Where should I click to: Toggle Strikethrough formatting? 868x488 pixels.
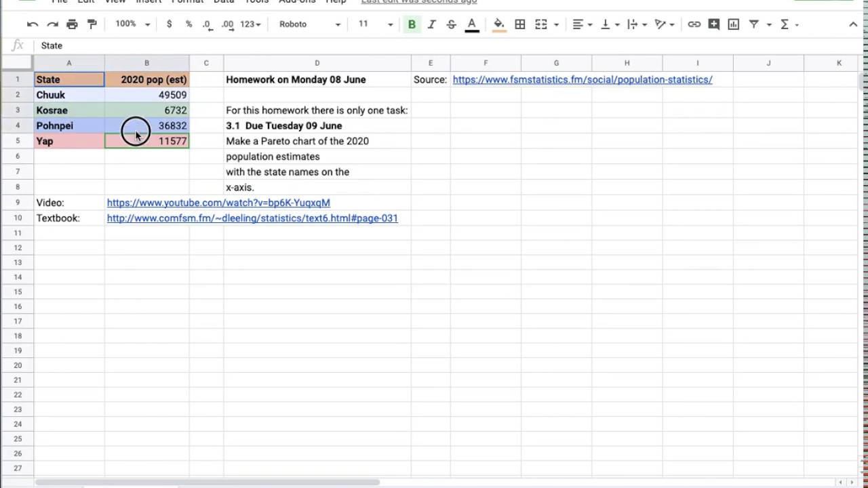(451, 24)
